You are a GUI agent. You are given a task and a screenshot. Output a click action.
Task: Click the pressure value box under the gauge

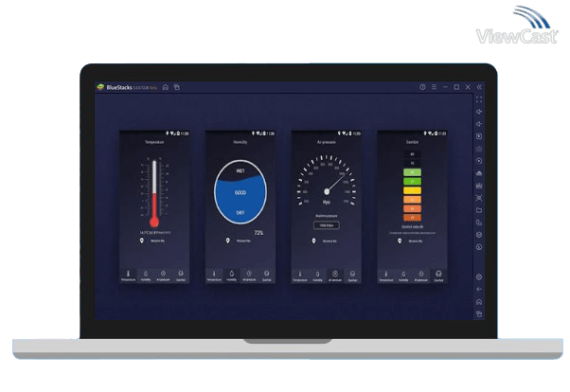click(327, 225)
